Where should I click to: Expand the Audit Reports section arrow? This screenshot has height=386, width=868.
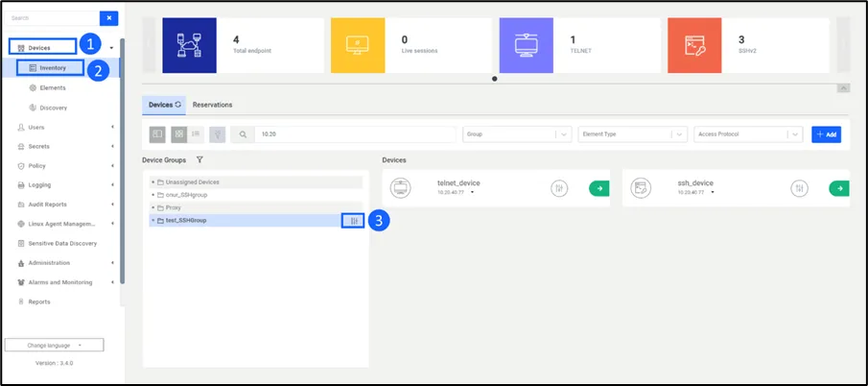pyautogui.click(x=112, y=205)
